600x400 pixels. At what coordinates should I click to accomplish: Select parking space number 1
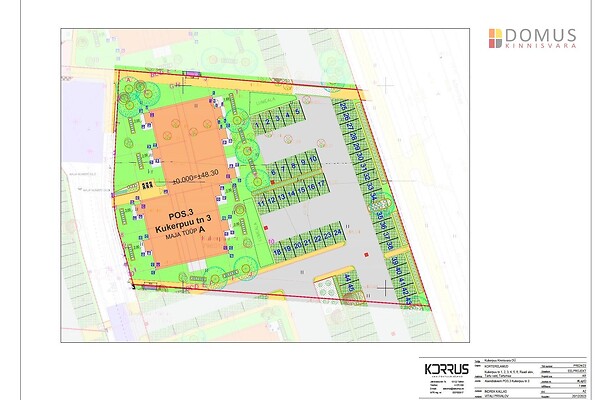point(258,125)
